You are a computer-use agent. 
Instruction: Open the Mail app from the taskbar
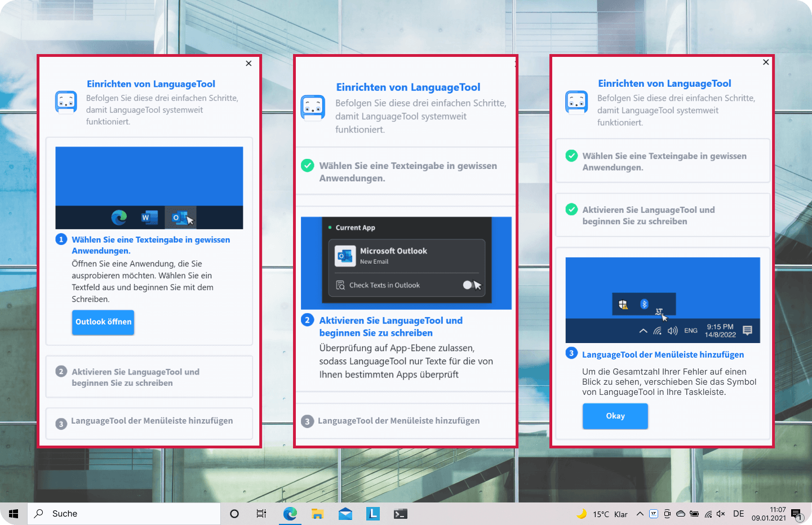(x=345, y=514)
